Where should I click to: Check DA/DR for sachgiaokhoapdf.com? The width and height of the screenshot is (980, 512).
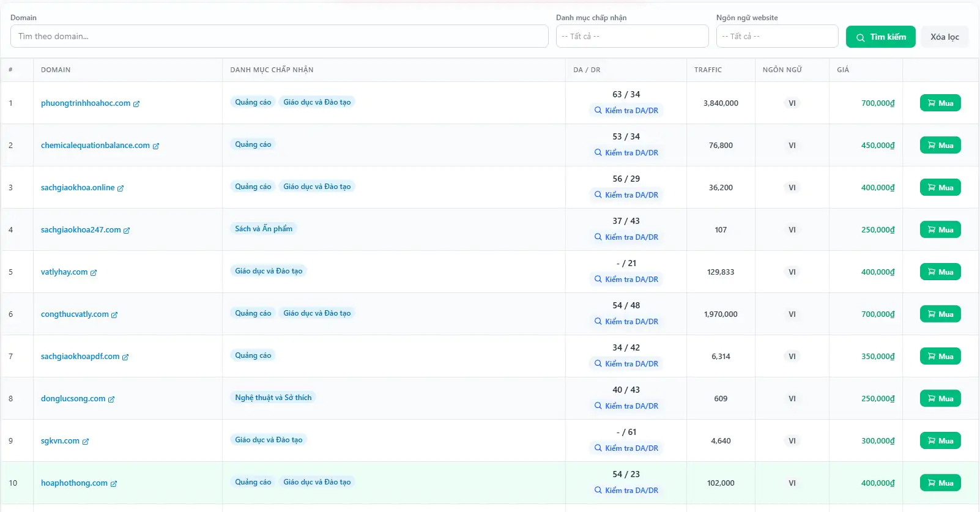626,364
